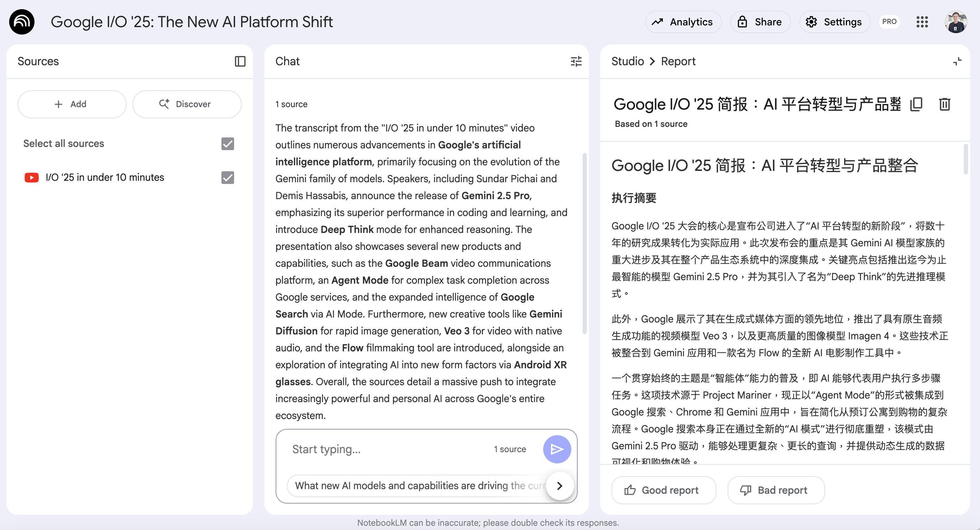Open chat configuration sliders icon
980x530 pixels.
coord(576,61)
